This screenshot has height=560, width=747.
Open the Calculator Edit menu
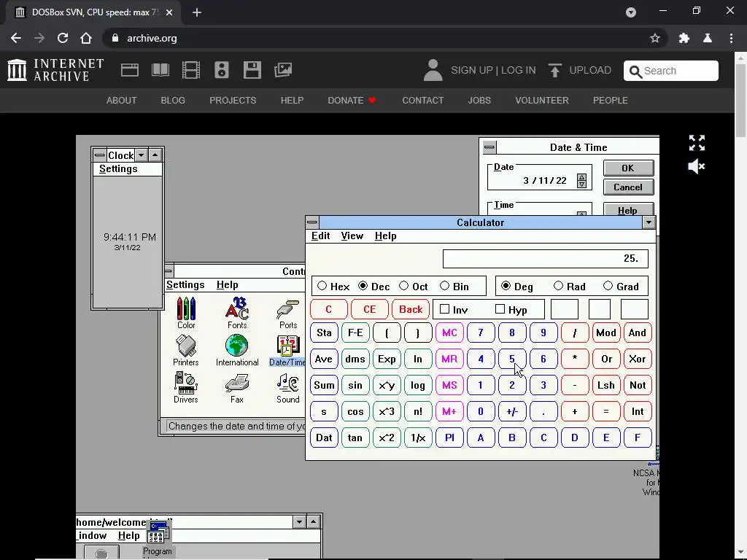321,236
